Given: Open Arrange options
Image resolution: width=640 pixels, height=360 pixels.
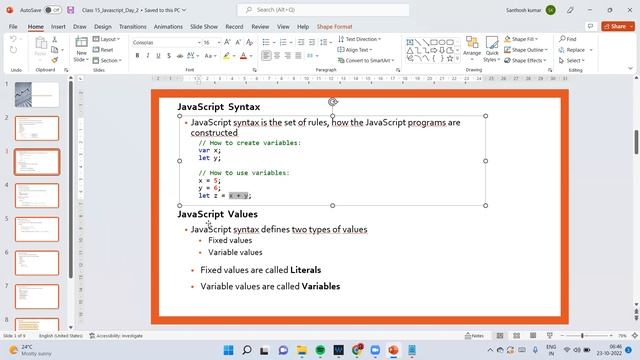Looking at the screenshot, I should pos(472,49).
